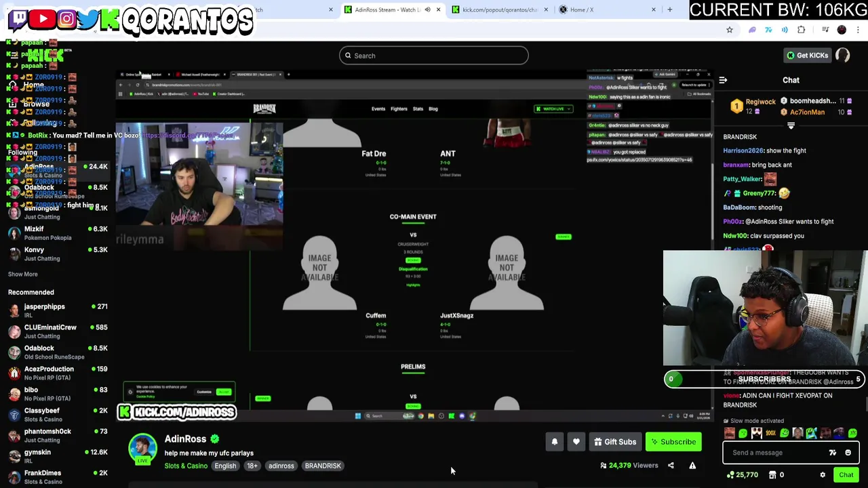Image resolution: width=868 pixels, height=488 pixels.
Task: Open the Chrome profile avatar
Action: click(x=842, y=30)
